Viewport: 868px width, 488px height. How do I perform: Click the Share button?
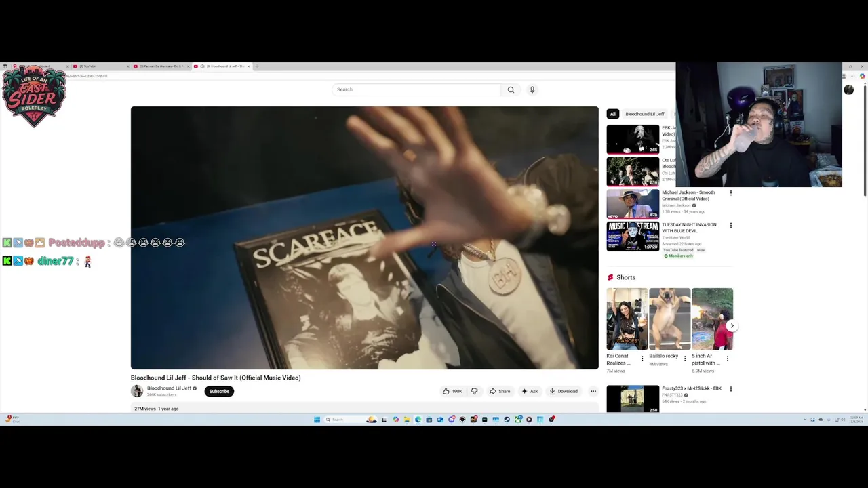tap(500, 391)
